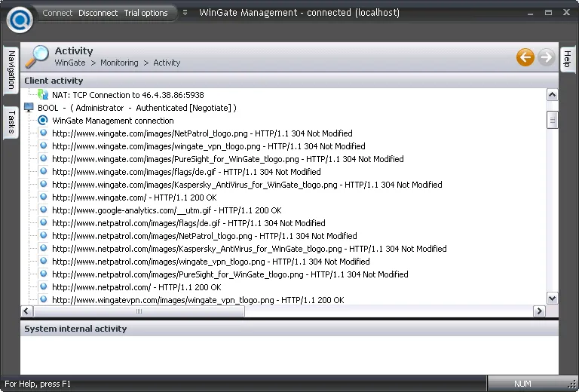Screen dimensions: 579x392
Task: Click the System internal activity header
Action: tap(75, 329)
